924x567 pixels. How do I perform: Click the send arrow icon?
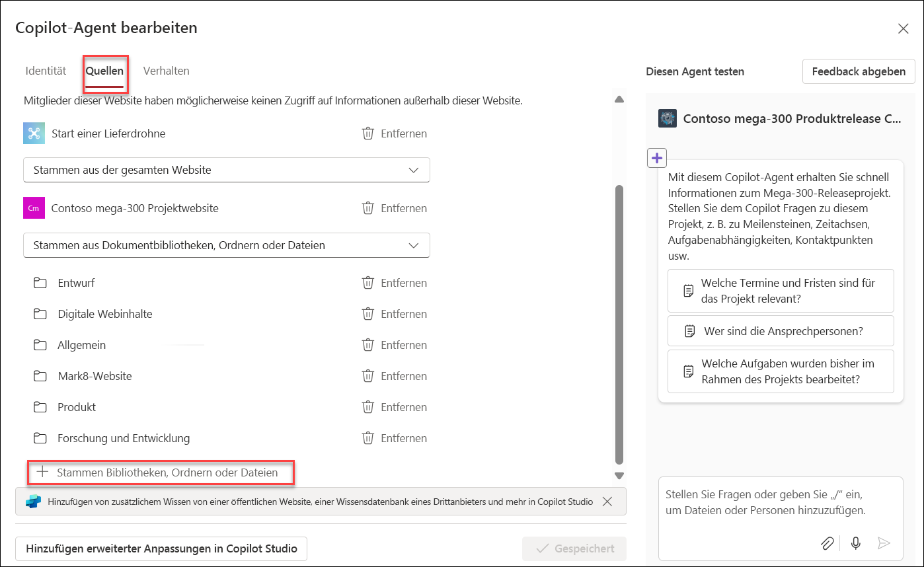tap(884, 543)
